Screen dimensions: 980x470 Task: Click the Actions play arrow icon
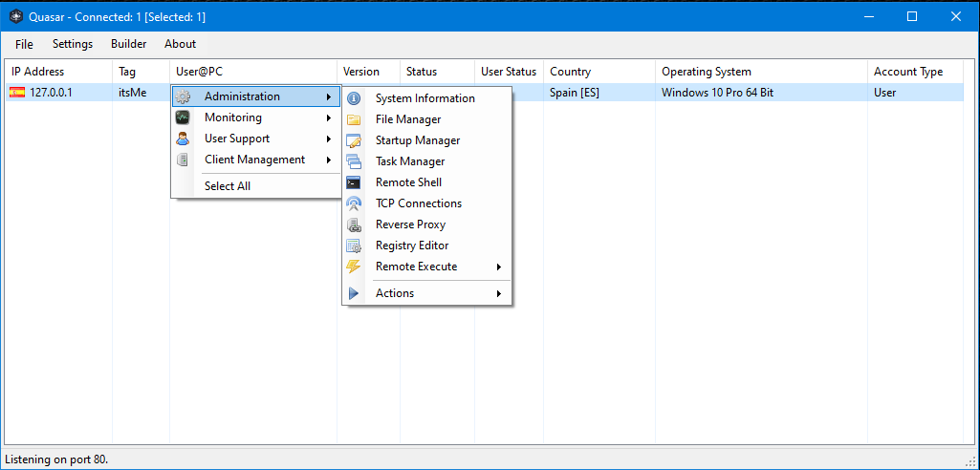[354, 293]
